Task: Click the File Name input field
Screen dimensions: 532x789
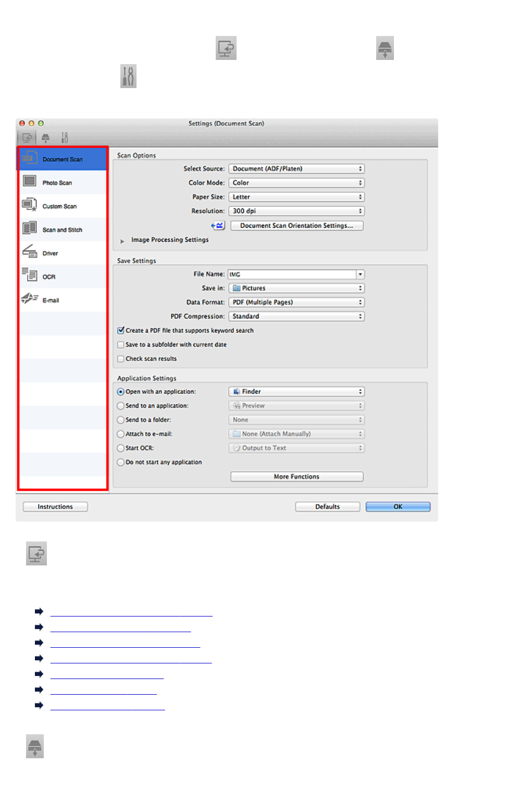Action: click(292, 274)
